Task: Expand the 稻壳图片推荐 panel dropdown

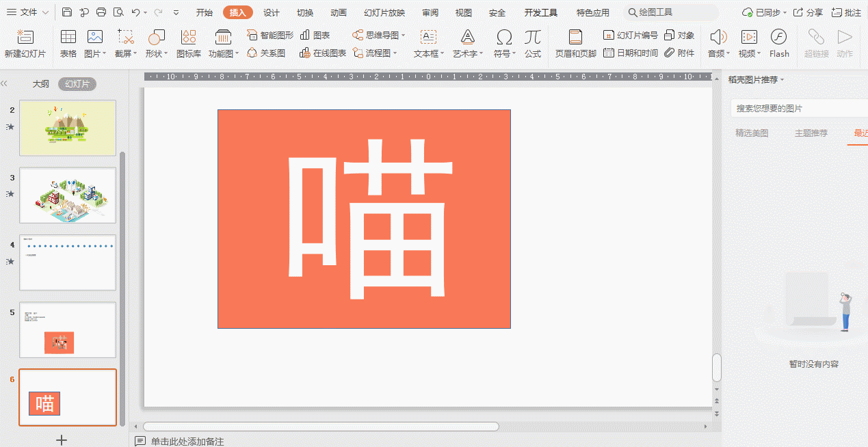Action: pos(782,80)
